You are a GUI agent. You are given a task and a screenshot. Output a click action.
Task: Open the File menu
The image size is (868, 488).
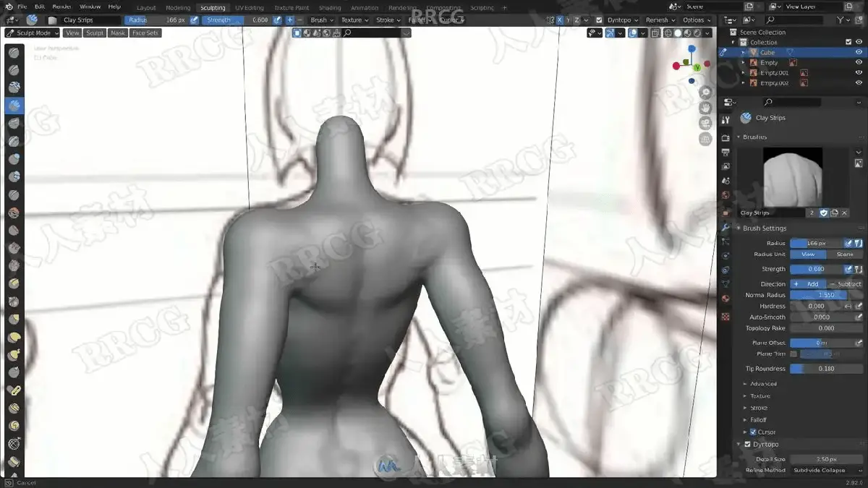pos(22,7)
